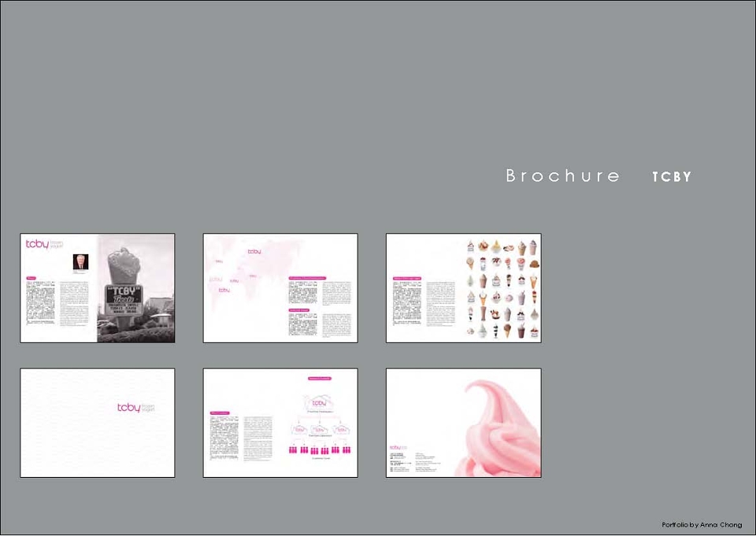756x536 pixels.
Task: Click the top tcby cloud logo in diagram
Action: point(319,402)
